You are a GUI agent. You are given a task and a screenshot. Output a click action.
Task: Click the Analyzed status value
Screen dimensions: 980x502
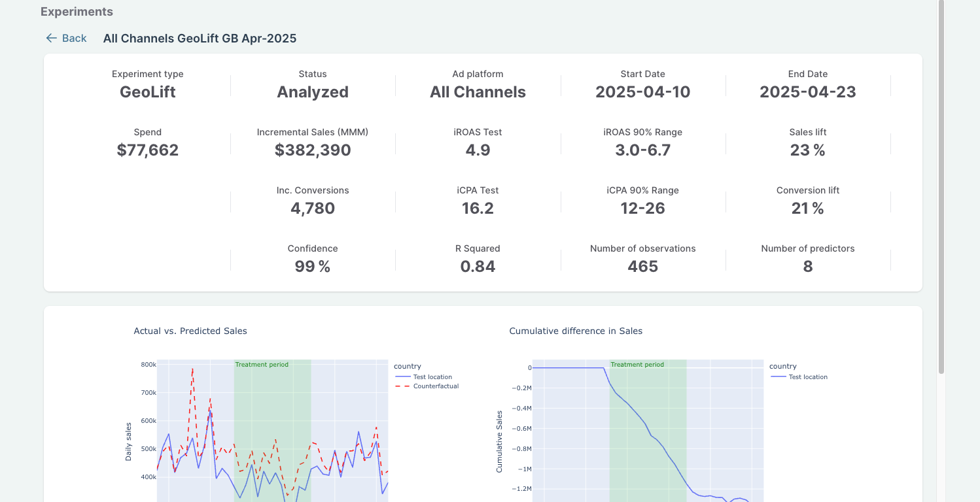click(x=313, y=92)
